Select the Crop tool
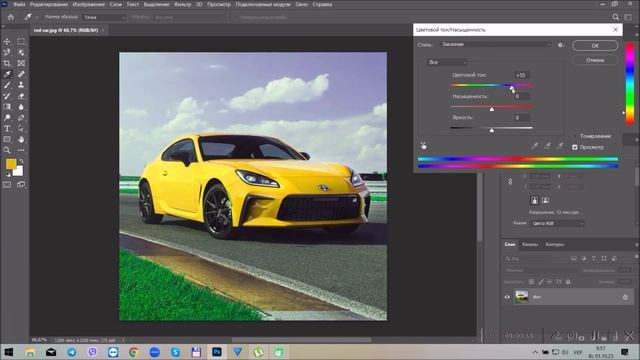640x360 pixels. coord(7,63)
